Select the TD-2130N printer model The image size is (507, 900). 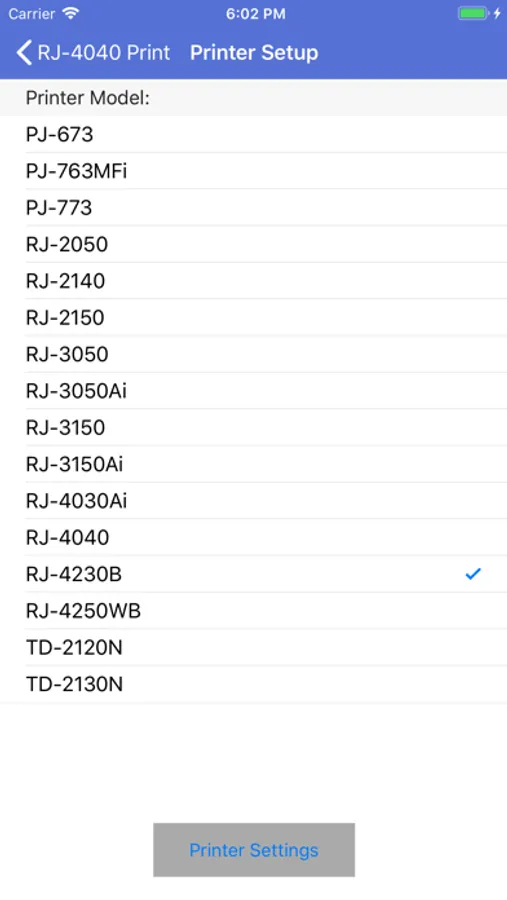click(253, 684)
